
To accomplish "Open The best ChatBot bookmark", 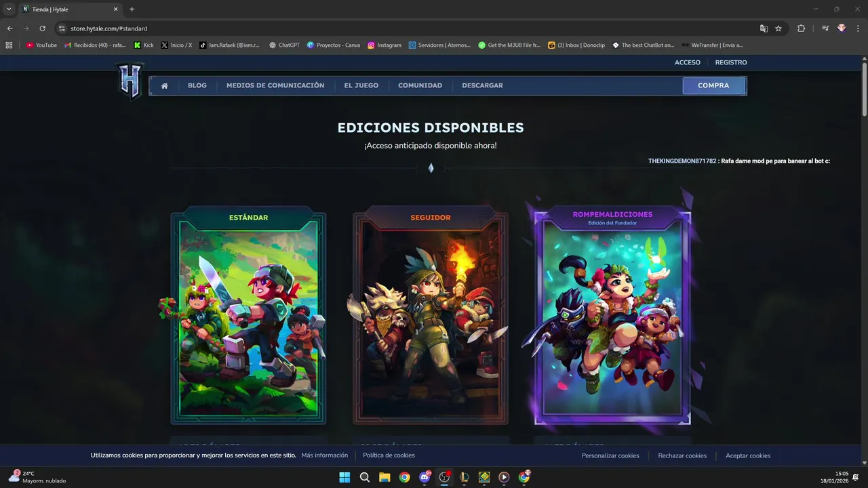I will click(643, 45).
